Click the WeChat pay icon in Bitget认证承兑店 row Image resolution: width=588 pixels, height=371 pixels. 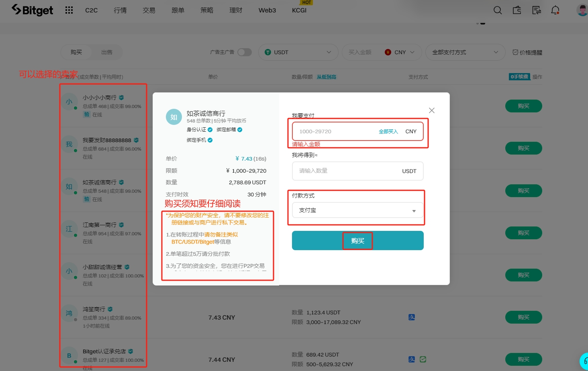click(x=423, y=359)
